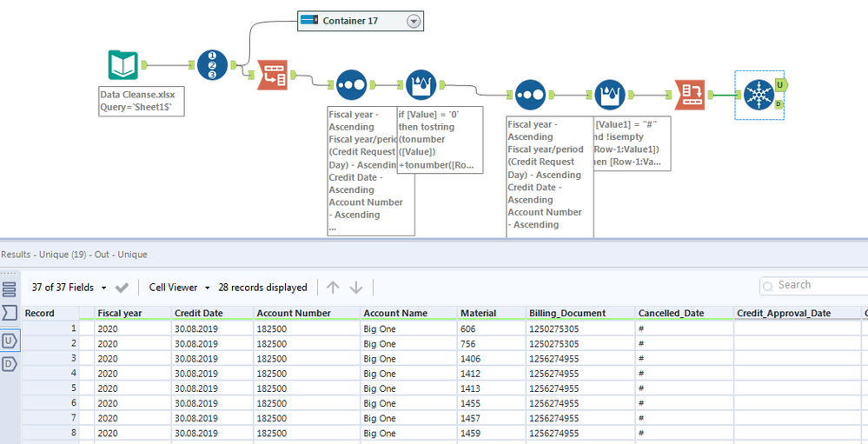Click the Credit_Approval_Date column header
Image resolution: width=868 pixels, height=444 pixels.
pyautogui.click(x=797, y=314)
